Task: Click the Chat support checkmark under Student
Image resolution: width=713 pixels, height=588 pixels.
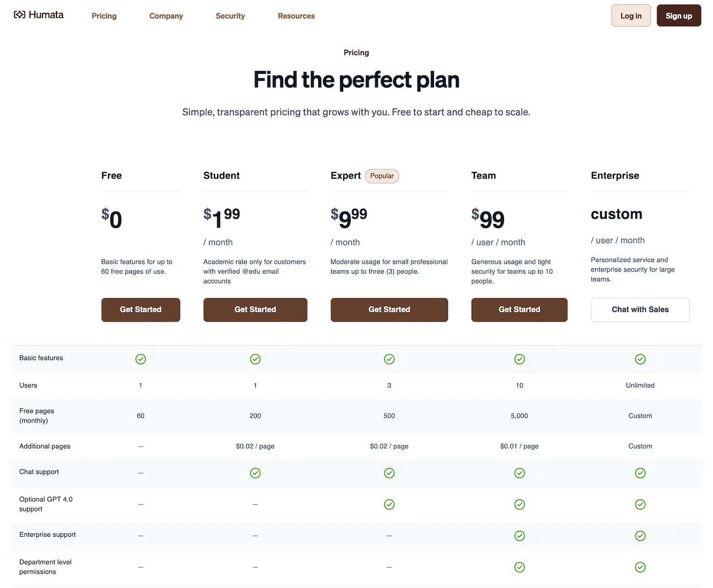Action: 255,473
